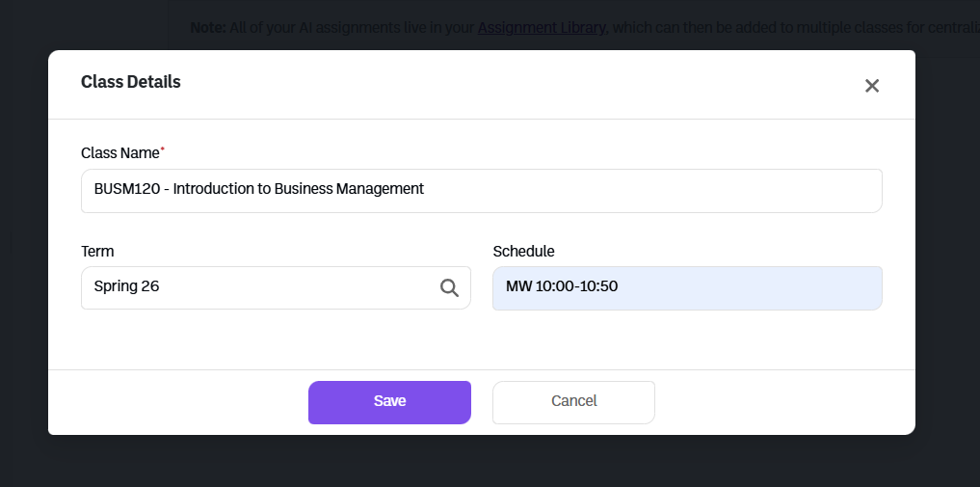The width and height of the screenshot is (980, 487).
Task: Click the Term field label
Action: pyautogui.click(x=97, y=252)
